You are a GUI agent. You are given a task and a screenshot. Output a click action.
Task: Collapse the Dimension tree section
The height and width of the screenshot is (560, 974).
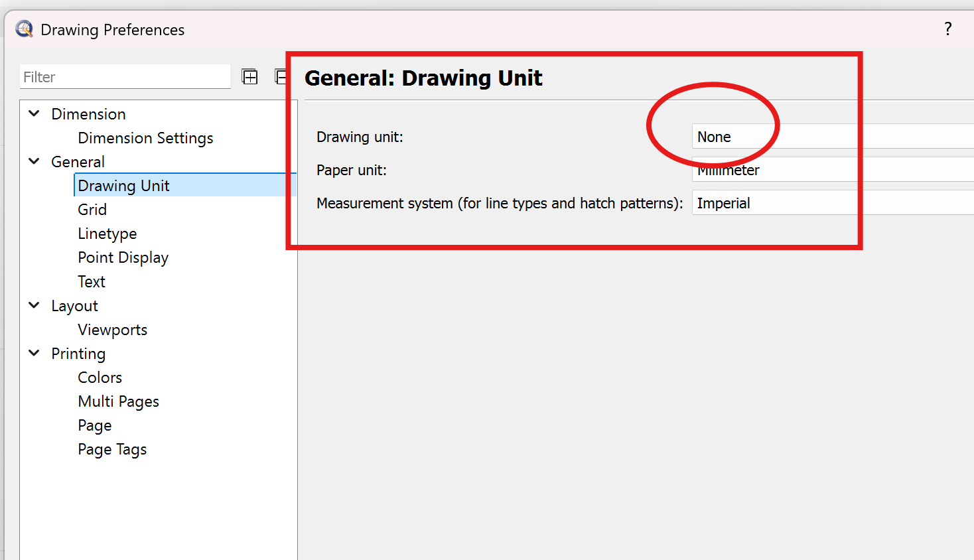point(35,113)
